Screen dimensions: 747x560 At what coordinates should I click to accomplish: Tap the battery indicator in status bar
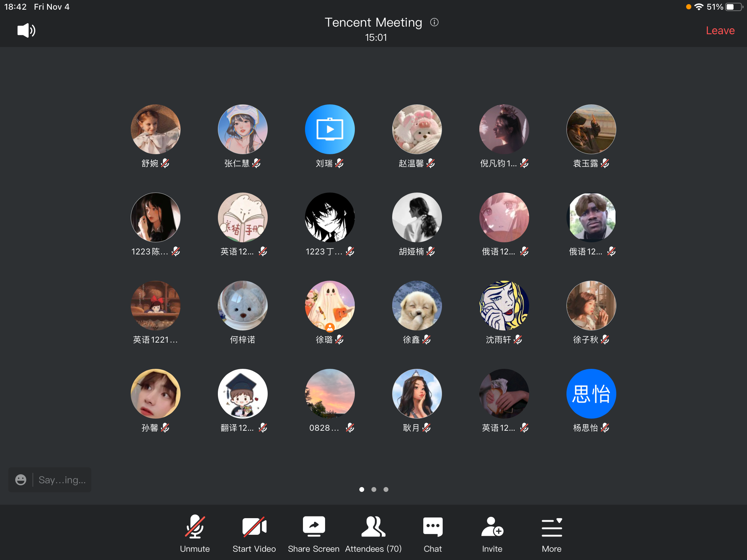coord(733,7)
